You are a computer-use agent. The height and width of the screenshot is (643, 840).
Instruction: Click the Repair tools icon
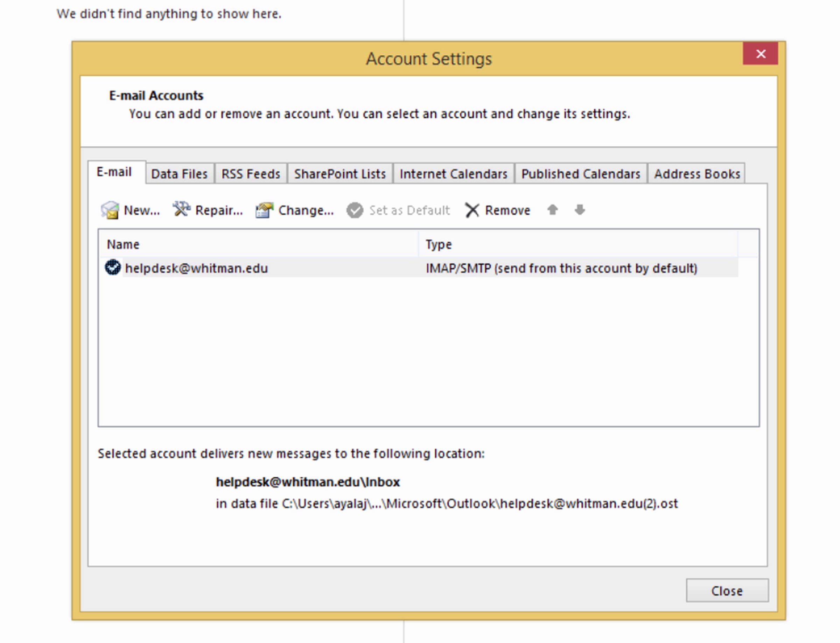click(x=181, y=209)
